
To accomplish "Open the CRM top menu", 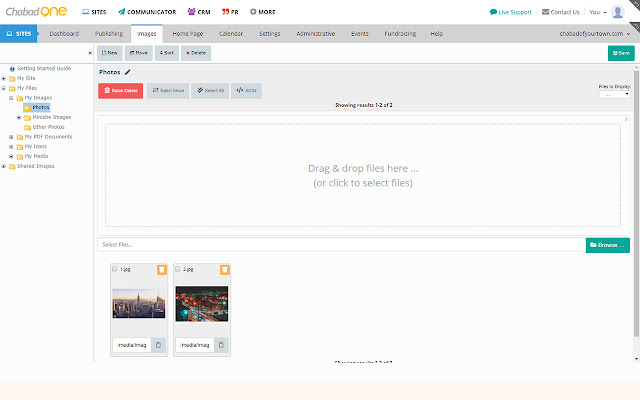I will 199,12.
